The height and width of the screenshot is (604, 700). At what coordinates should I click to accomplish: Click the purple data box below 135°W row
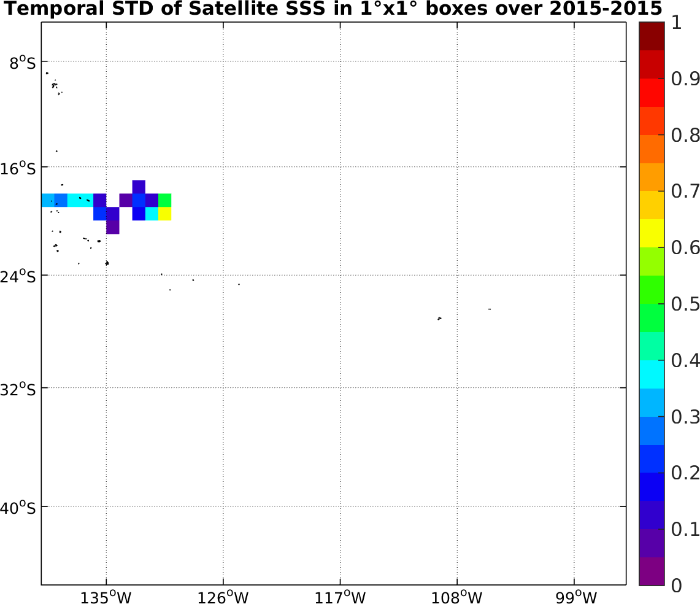(x=112, y=227)
